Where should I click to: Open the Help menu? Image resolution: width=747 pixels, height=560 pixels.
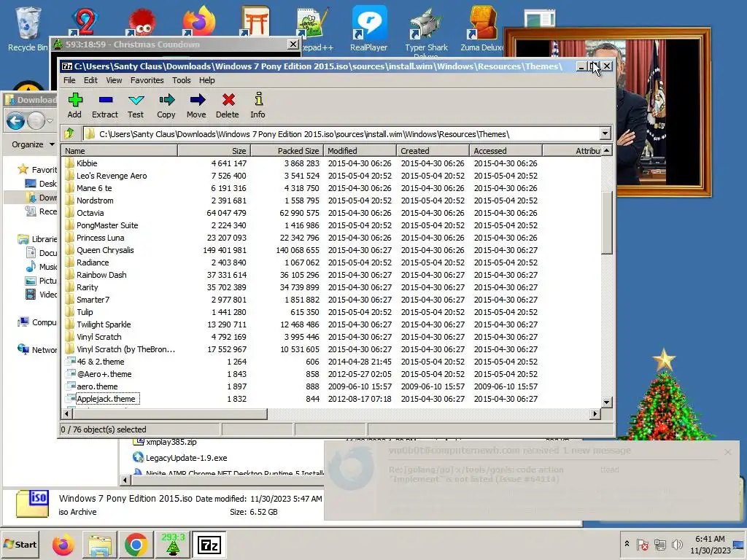pos(206,80)
